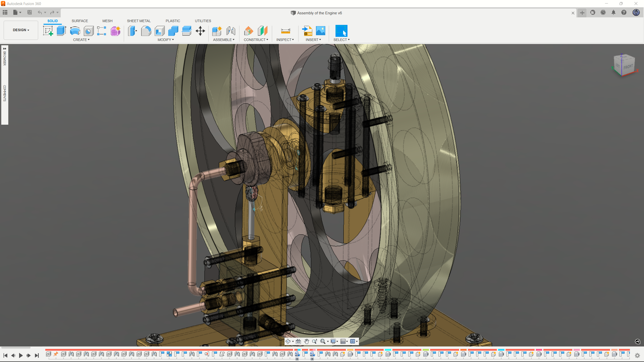Click the Pan hand icon

tap(306, 341)
